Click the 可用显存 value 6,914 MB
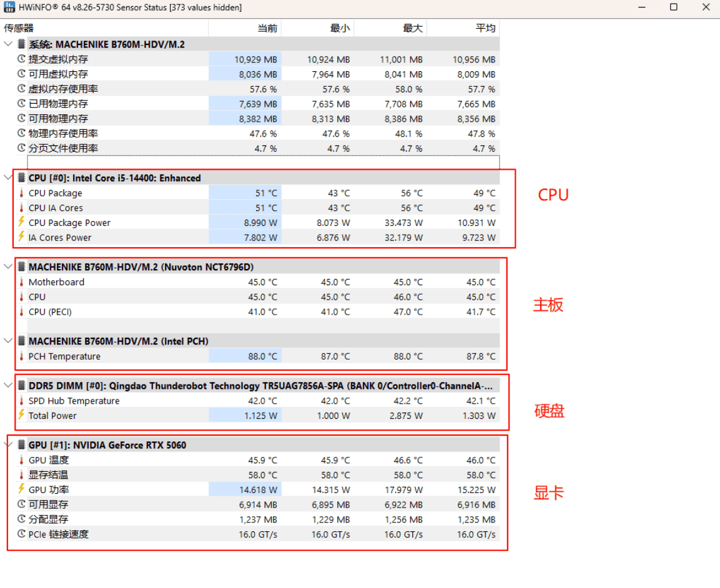The width and height of the screenshot is (720, 588). 258,504
